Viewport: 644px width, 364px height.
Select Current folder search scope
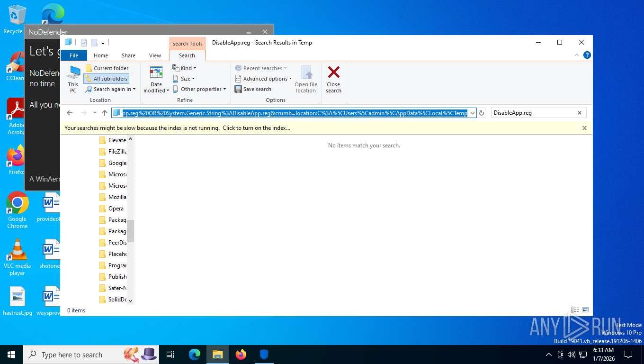click(107, 68)
